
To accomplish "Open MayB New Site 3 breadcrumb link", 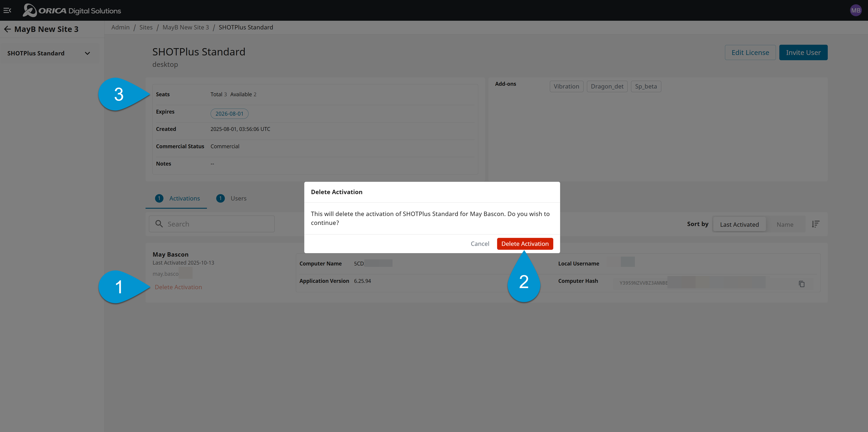I will tap(186, 27).
